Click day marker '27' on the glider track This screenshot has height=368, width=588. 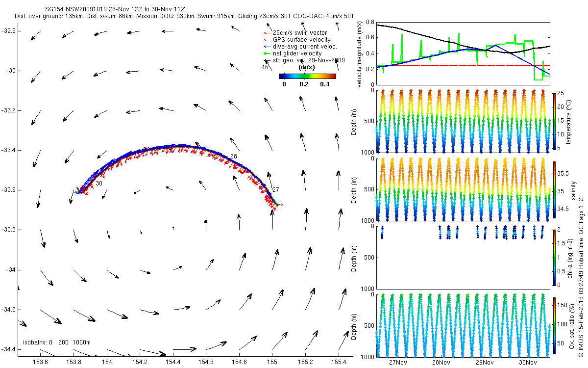[x=276, y=189]
